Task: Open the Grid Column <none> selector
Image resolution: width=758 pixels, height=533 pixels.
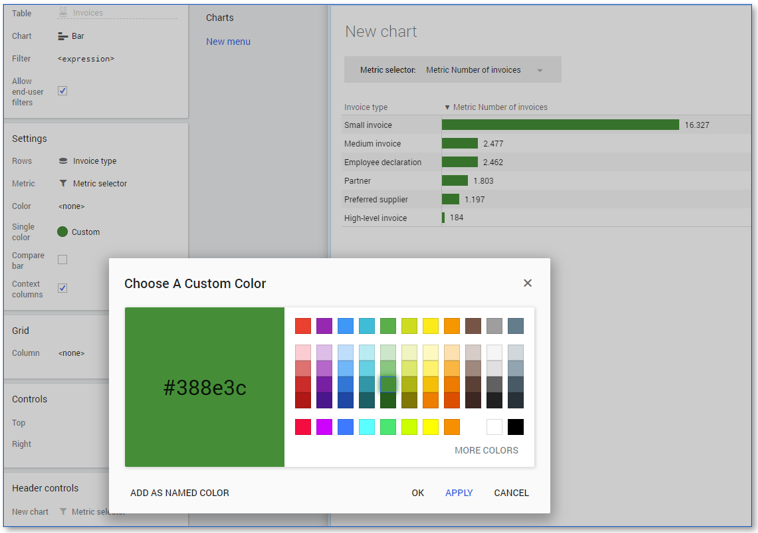Action: (x=71, y=353)
